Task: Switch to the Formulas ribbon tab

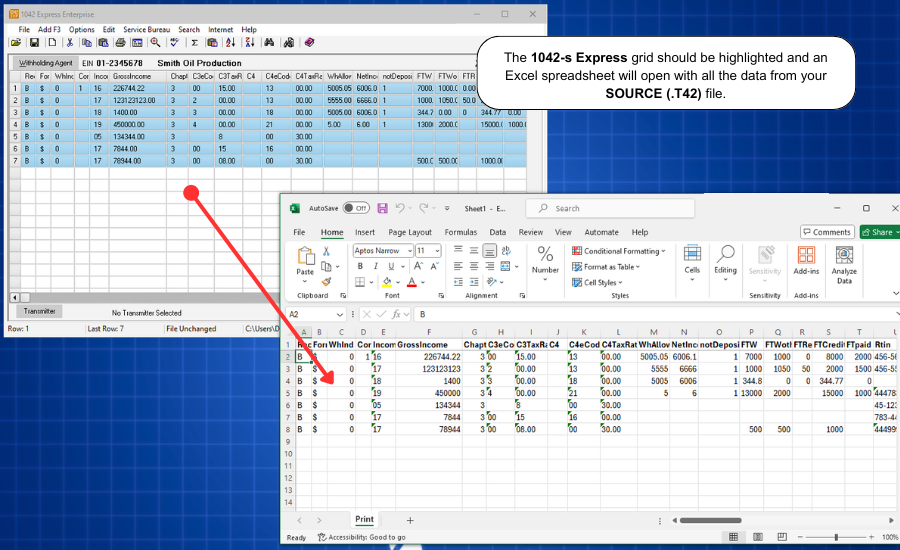Action: (x=460, y=232)
